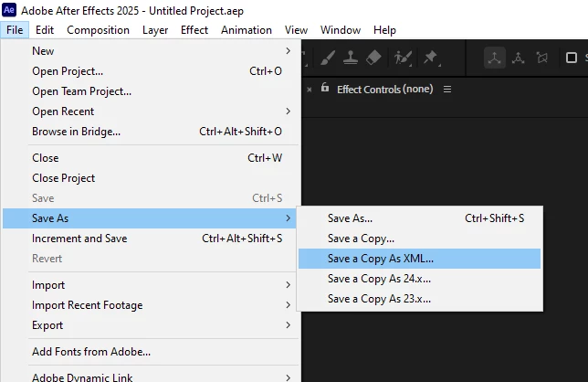Image resolution: width=588 pixels, height=382 pixels.
Task: Open the Effect menu
Action: [194, 30]
